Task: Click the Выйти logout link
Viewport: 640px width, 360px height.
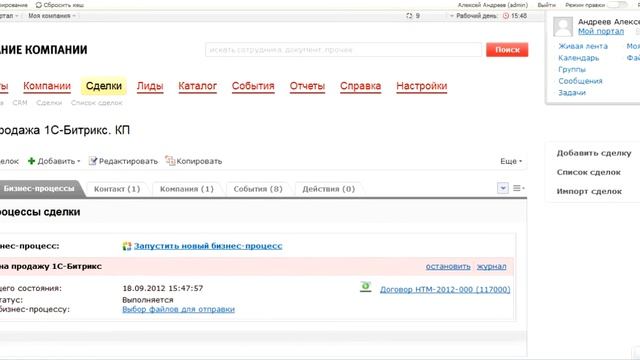Action: [547, 5]
